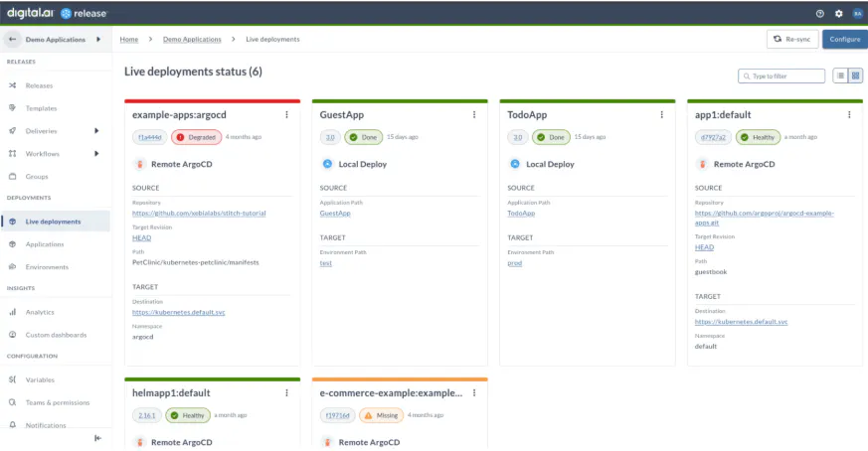Open kebab menu on TodoApp card

point(661,115)
